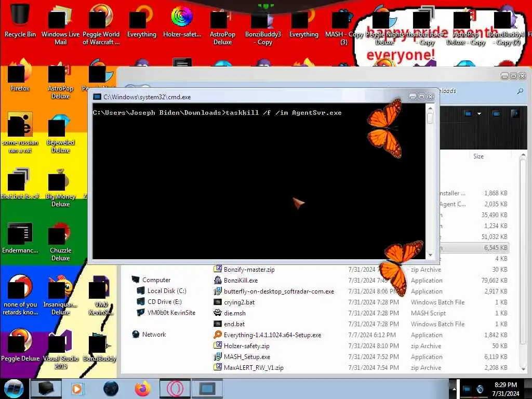Screen dimensions: 532x399
Task: Select the Bejeweled Deluxe desktop icon
Action: click(60, 134)
